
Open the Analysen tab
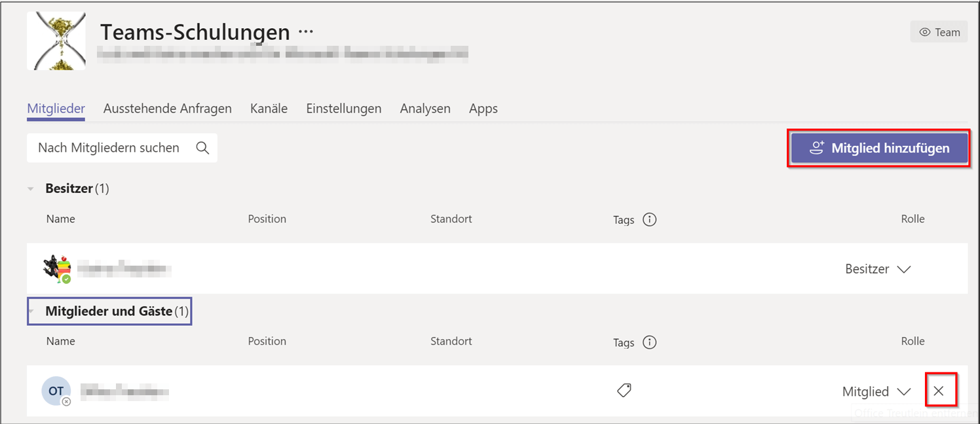click(425, 109)
